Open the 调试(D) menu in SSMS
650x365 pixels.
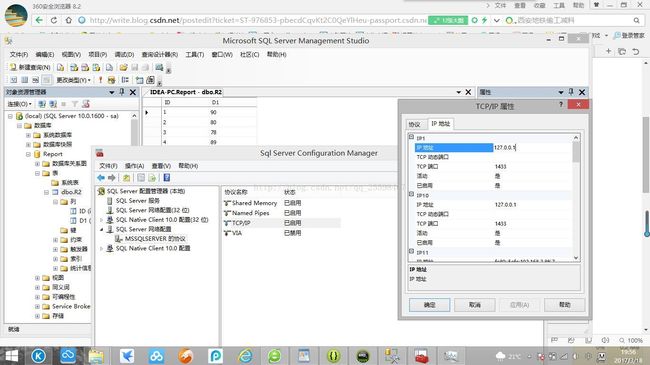(x=124, y=54)
